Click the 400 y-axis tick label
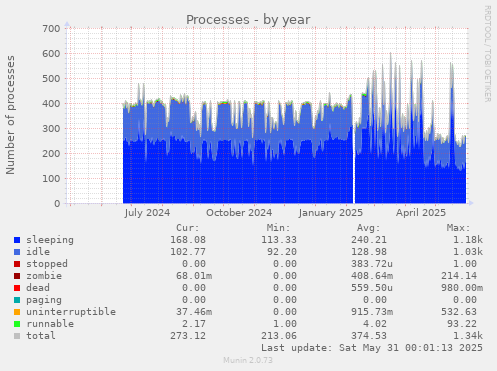 point(51,104)
